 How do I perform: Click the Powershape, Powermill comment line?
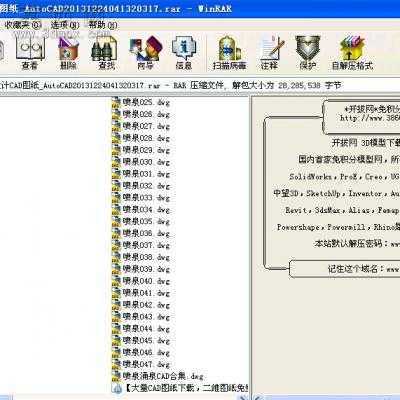(338, 227)
